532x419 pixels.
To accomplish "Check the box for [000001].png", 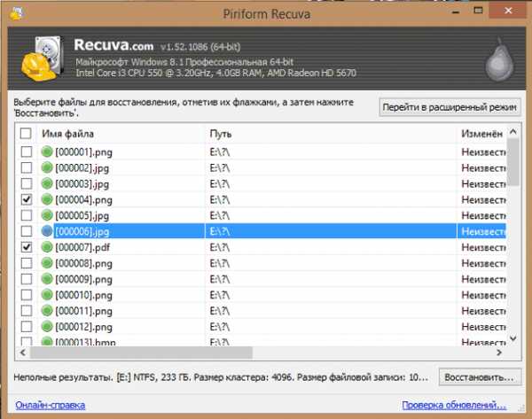I will point(27,151).
